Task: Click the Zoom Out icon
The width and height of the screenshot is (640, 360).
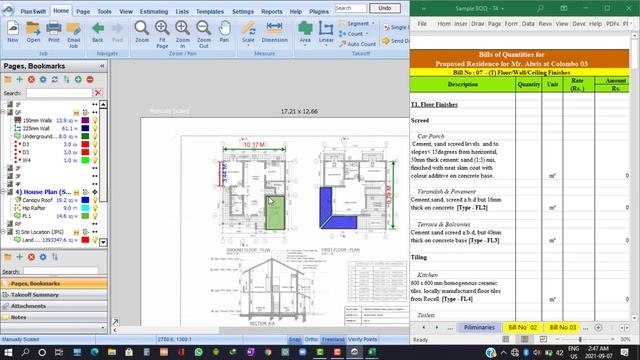Action: coord(203,34)
